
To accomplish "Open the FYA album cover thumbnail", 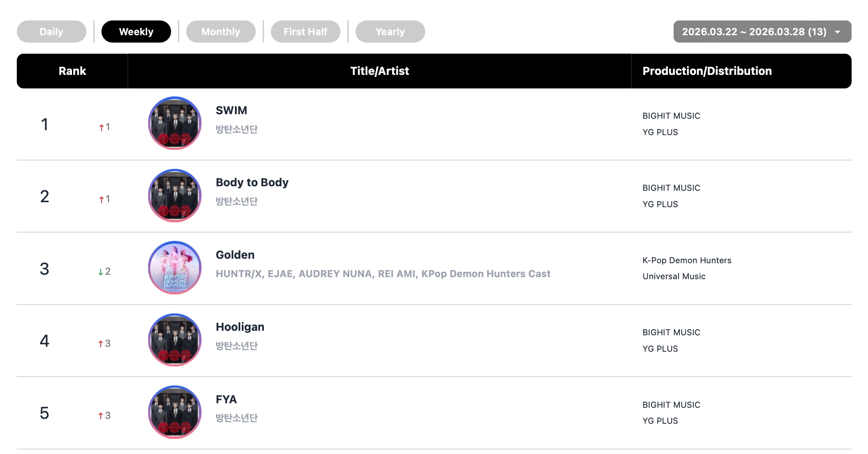I will click(175, 412).
